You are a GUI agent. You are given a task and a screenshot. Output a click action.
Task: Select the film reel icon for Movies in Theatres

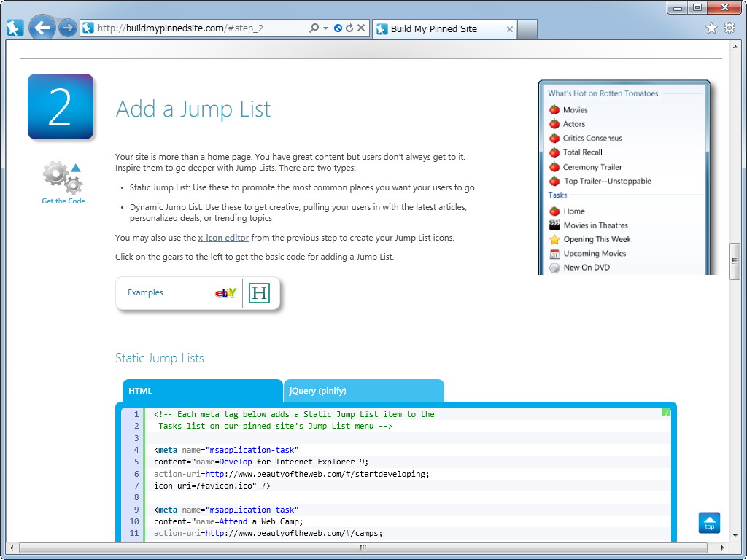[554, 225]
